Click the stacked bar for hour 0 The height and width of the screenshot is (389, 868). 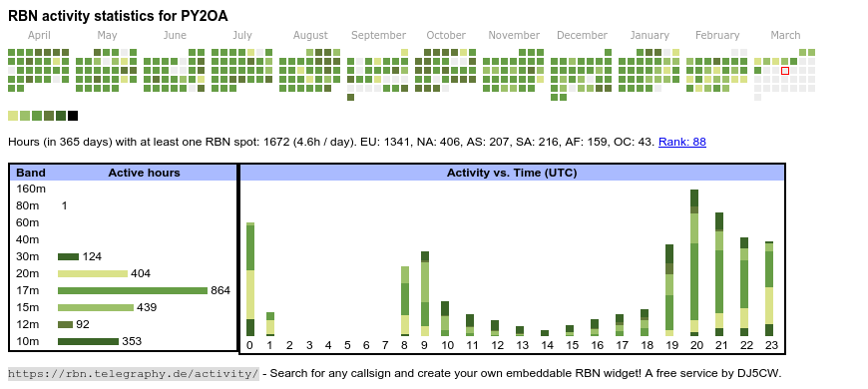pyautogui.click(x=250, y=279)
